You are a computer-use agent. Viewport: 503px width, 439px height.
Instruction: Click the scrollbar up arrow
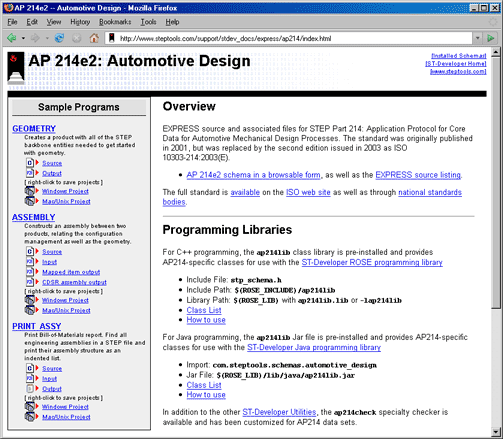[x=495, y=52]
